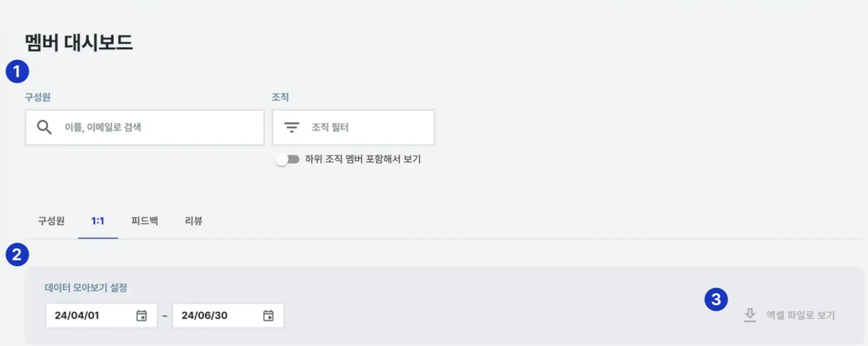Open the 피드백 tab
This screenshot has width=868, height=346.
pyautogui.click(x=145, y=221)
